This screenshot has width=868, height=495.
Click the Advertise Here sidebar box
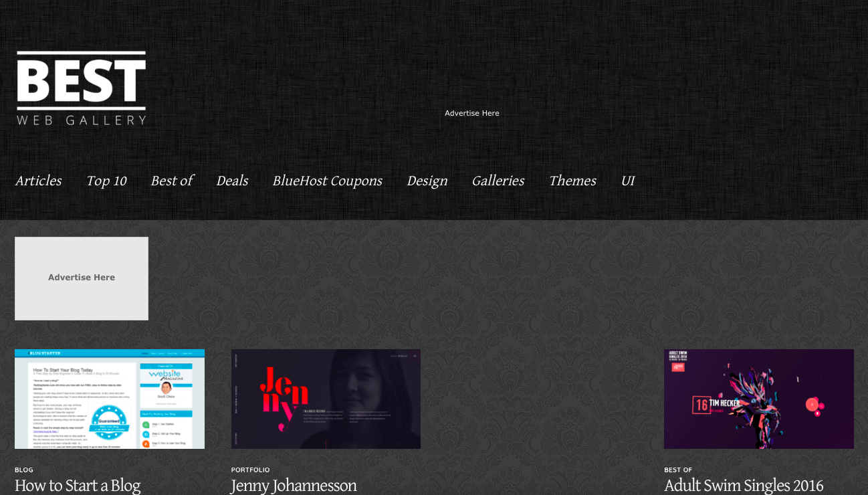tap(81, 278)
